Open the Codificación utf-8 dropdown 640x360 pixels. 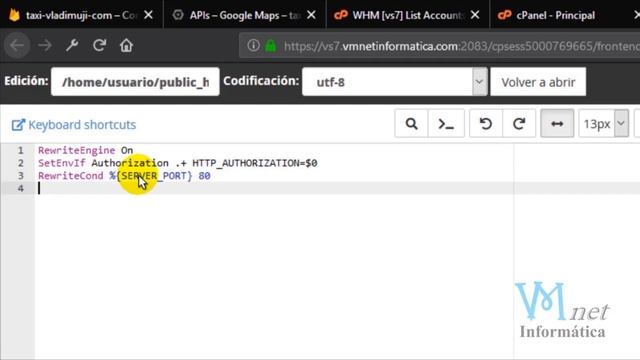(x=395, y=82)
